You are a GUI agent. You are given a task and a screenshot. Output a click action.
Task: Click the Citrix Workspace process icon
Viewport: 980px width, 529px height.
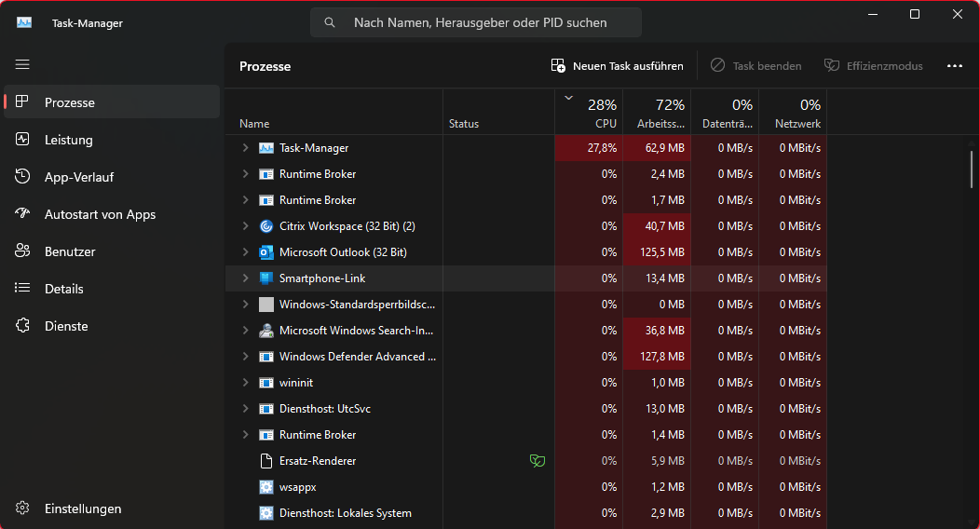[266, 226]
